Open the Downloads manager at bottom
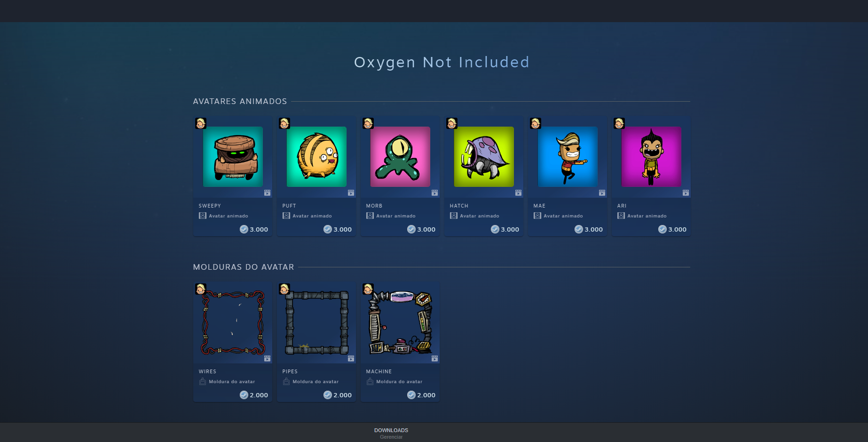This screenshot has height=442, width=868. [391, 433]
